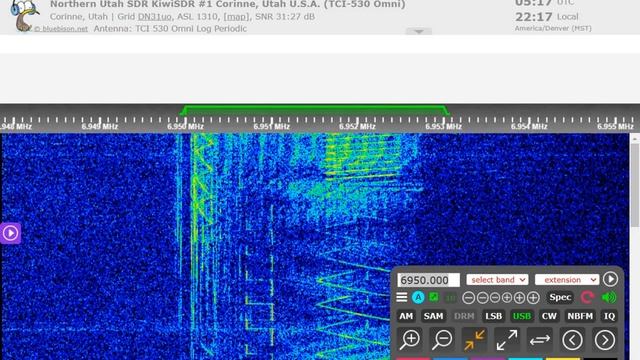Select IQ mode
640x360 pixels.
[609, 316]
